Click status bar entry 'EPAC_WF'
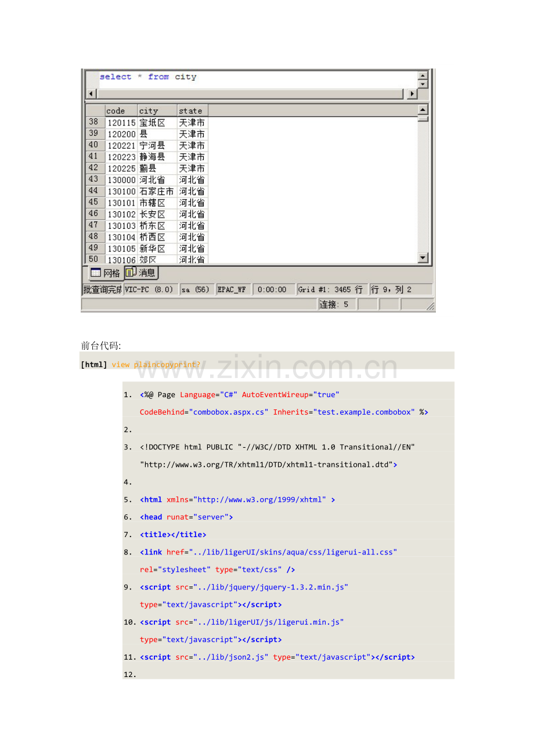 [x=233, y=289]
